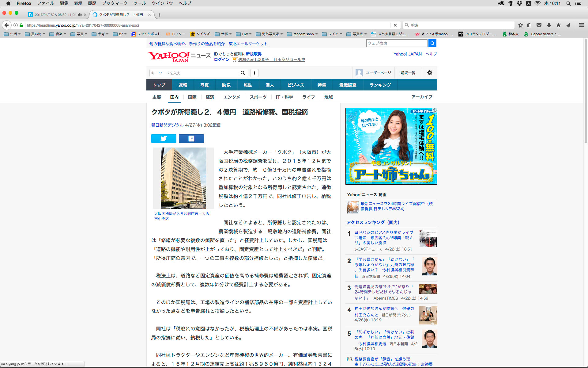Switch to the 経済 category tab
588x368 pixels.
point(210,97)
